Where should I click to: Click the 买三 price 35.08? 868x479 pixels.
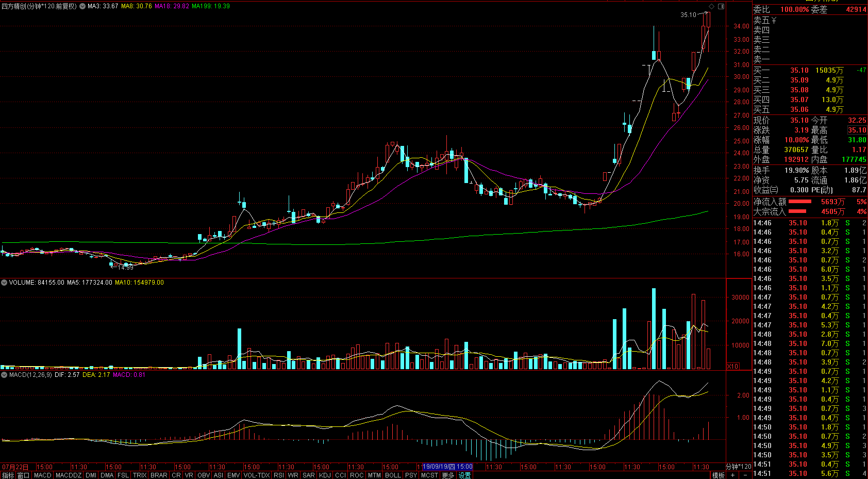[799, 90]
